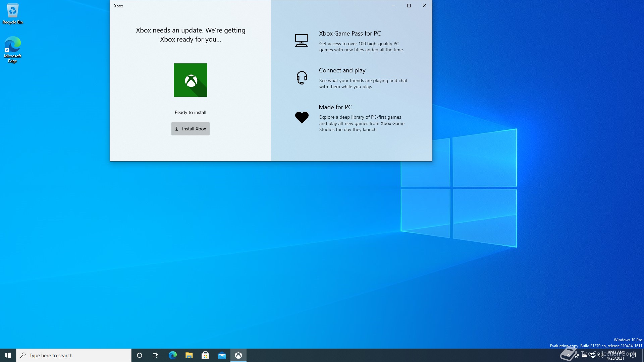Open the Mail app from the taskbar
Viewport: 644px width, 362px height.
(x=222, y=355)
